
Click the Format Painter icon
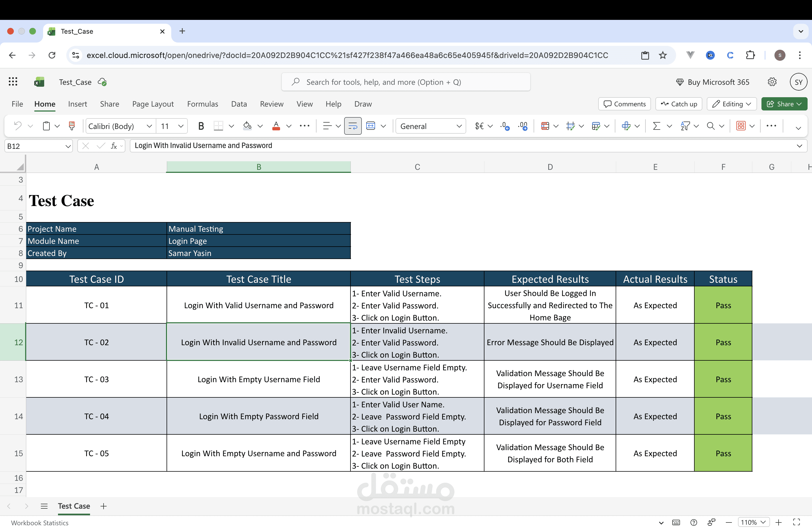pos(72,126)
